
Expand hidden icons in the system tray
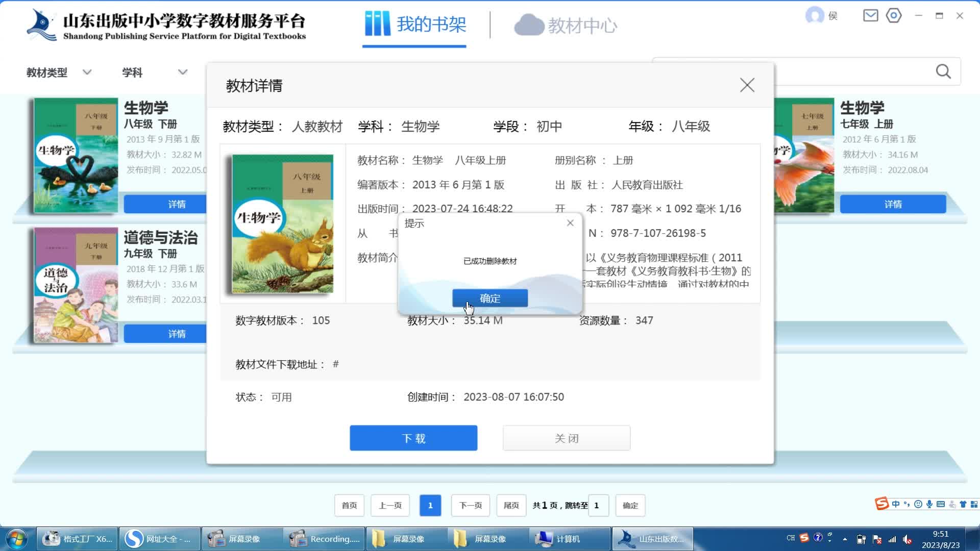click(x=845, y=539)
